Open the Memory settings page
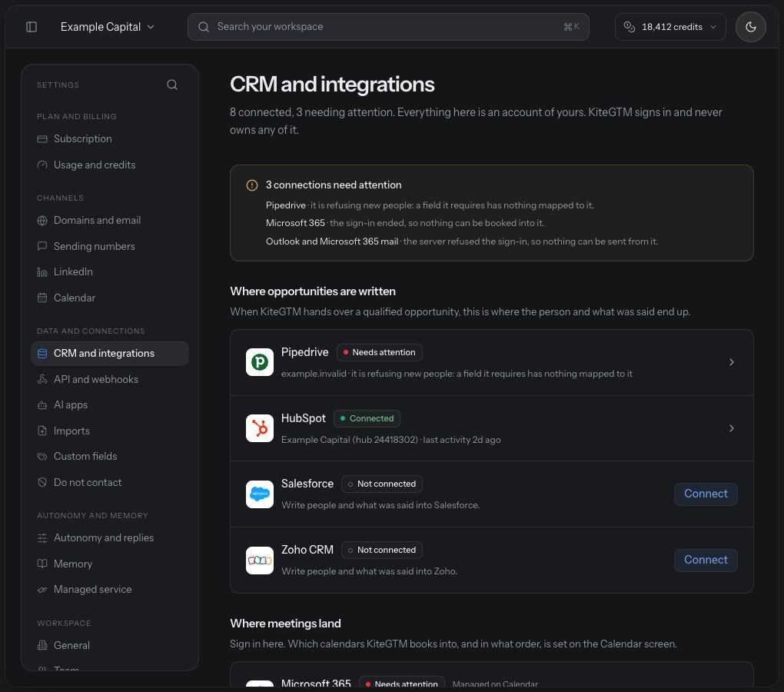This screenshot has height=692, width=784. [x=109, y=564]
